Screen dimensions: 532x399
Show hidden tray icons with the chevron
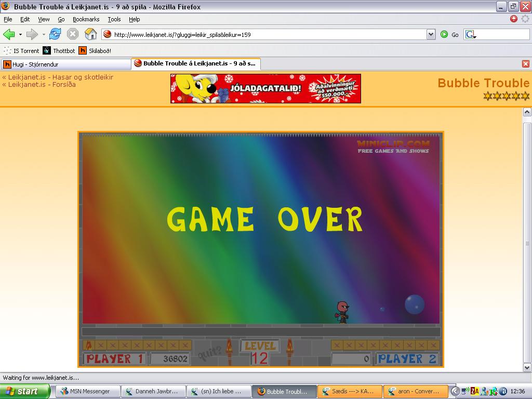pos(455,391)
